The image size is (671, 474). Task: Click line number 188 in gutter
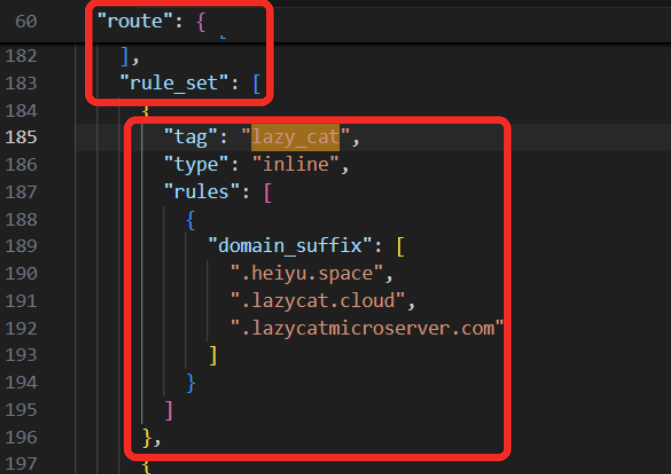click(x=21, y=220)
